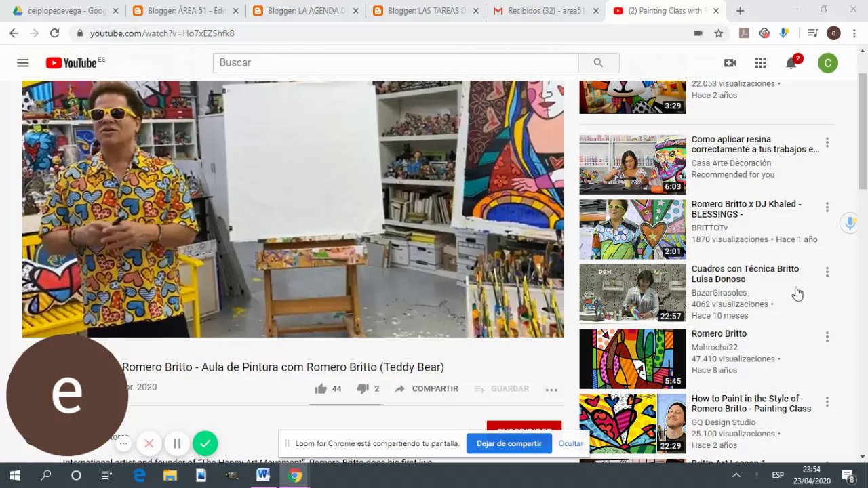The width and height of the screenshot is (868, 488).
Task: Open Loom more options dots
Action: click(x=123, y=443)
